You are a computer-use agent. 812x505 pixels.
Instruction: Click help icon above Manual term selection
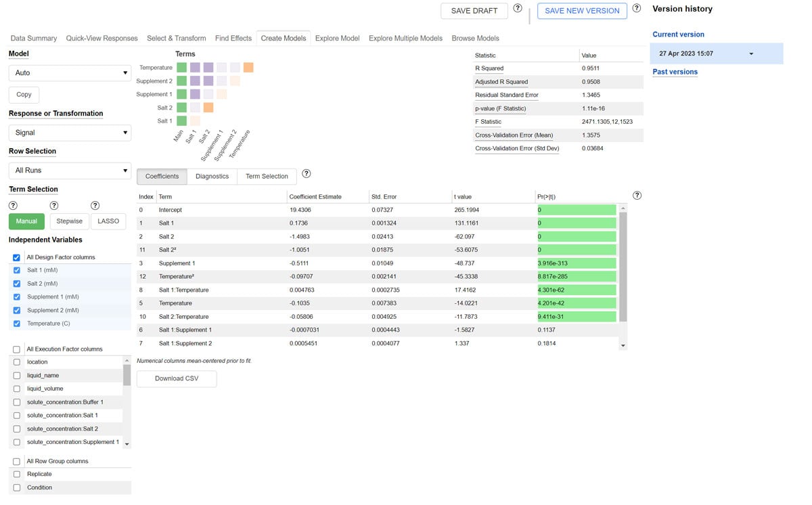[13, 205]
